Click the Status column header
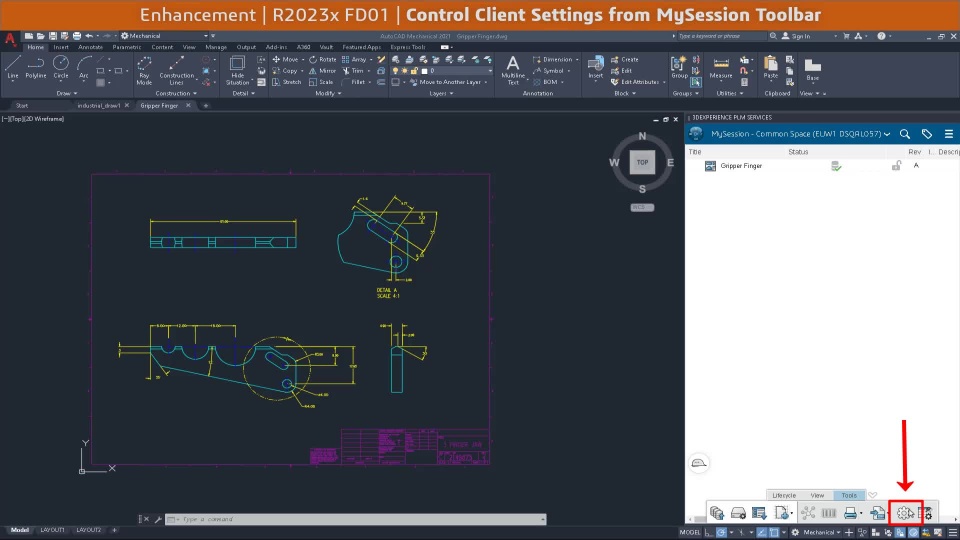 [x=798, y=152]
